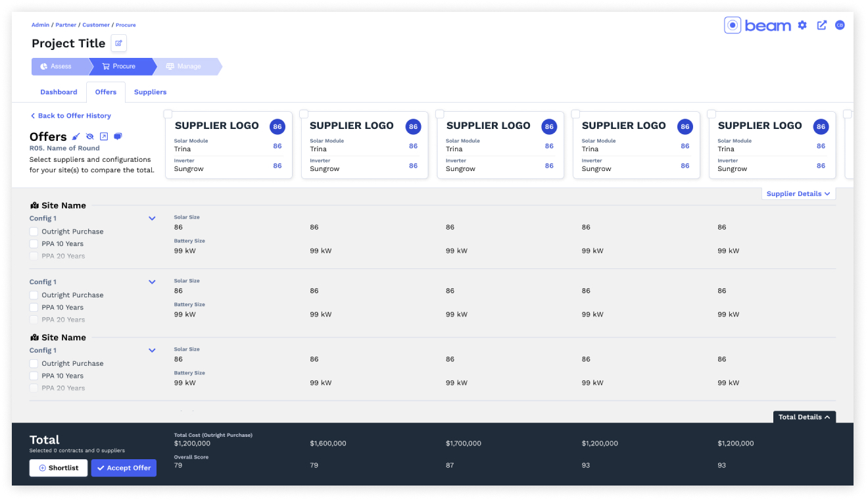This screenshot has width=868, height=500.
Task: Go Back to Offer History
Action: tap(70, 116)
